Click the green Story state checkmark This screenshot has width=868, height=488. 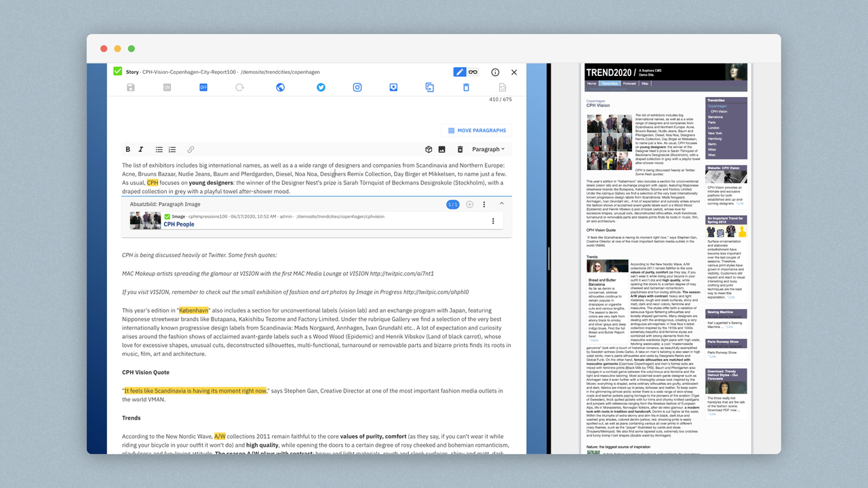(118, 71)
